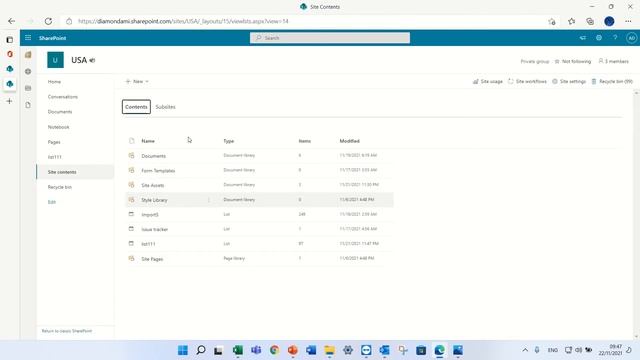Show hidden system tray icons chevron
Viewport: 640px width, 360px height.
(525, 350)
